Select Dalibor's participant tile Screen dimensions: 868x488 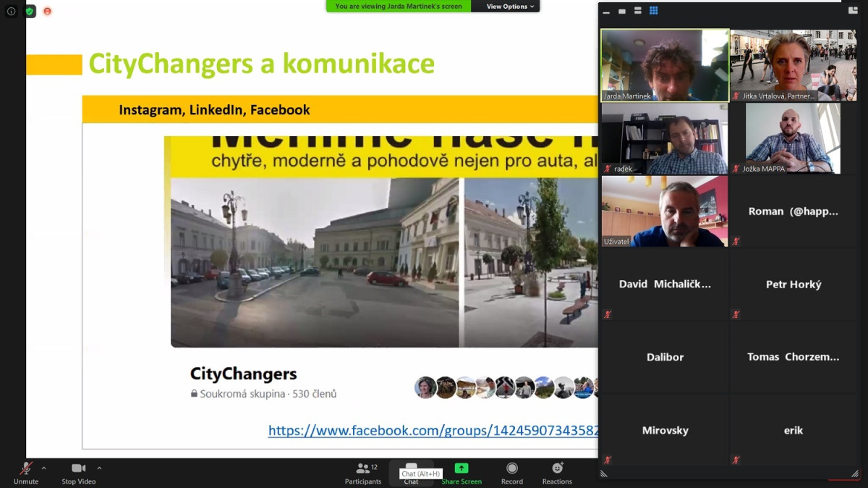click(665, 357)
